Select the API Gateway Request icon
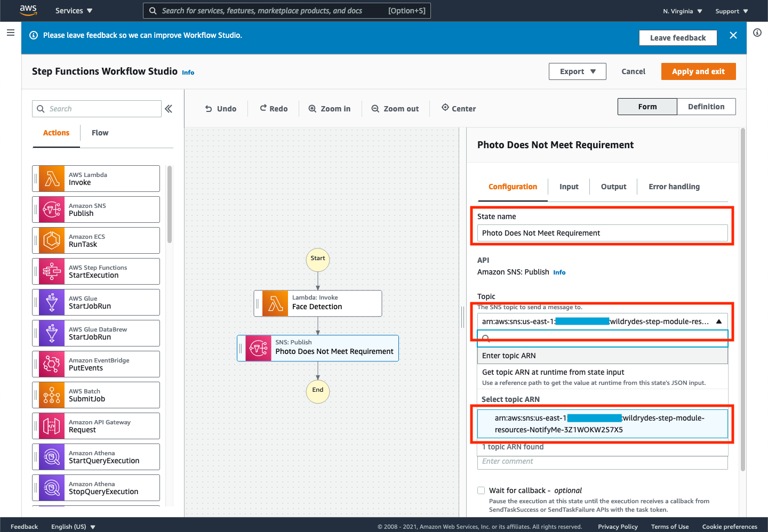Image resolution: width=768 pixels, height=532 pixels. pos(52,426)
